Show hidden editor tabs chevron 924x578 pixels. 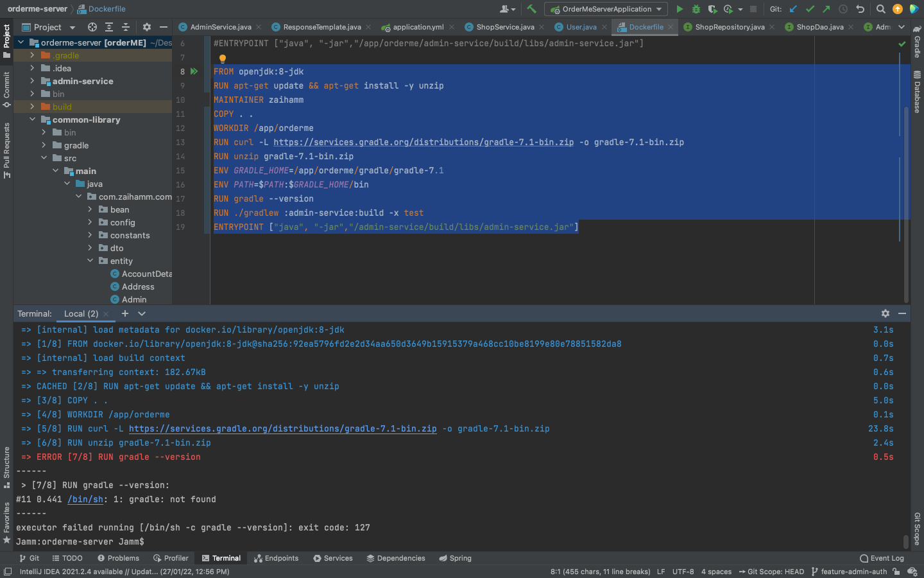point(902,27)
